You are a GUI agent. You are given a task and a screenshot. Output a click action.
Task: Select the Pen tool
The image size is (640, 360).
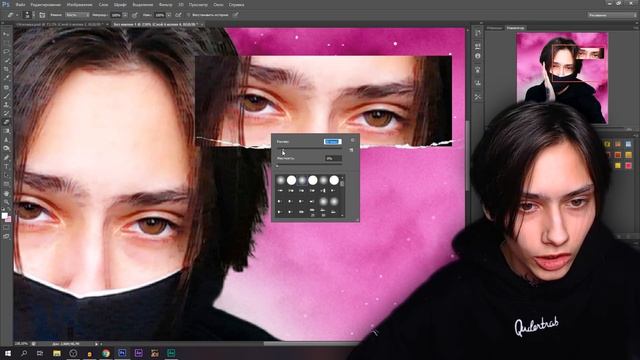[6, 158]
